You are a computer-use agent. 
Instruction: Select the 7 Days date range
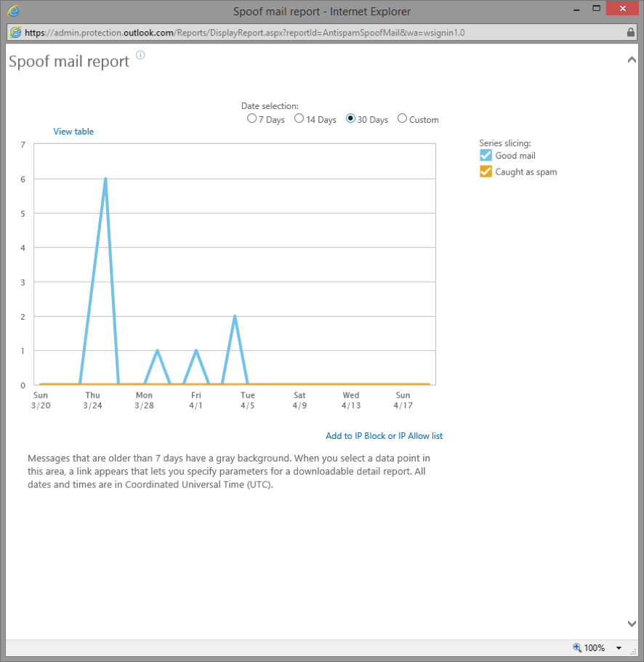[x=251, y=118]
